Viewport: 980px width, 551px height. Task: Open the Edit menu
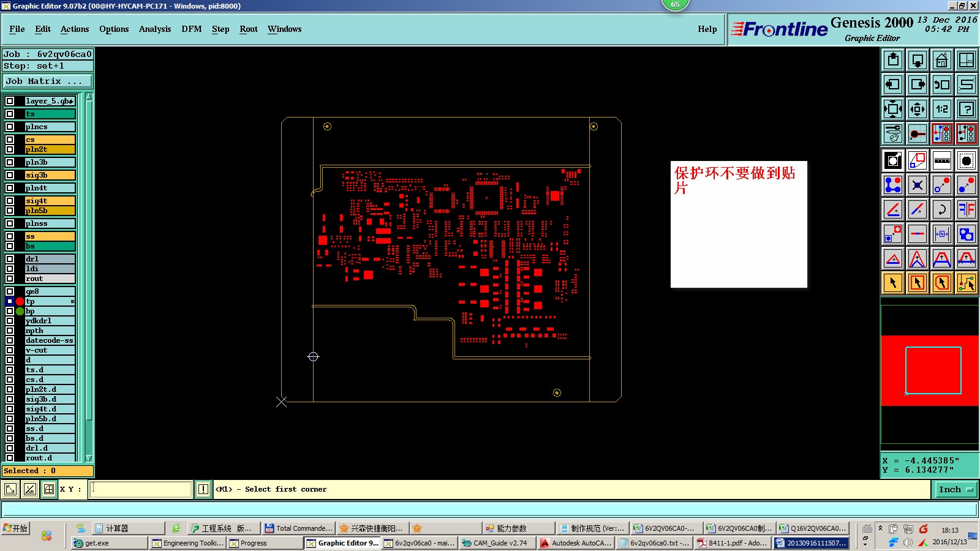point(43,29)
